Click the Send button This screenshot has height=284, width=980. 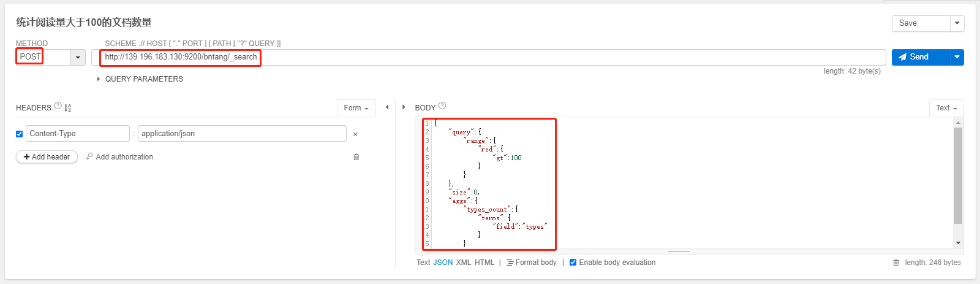pyautogui.click(x=920, y=57)
